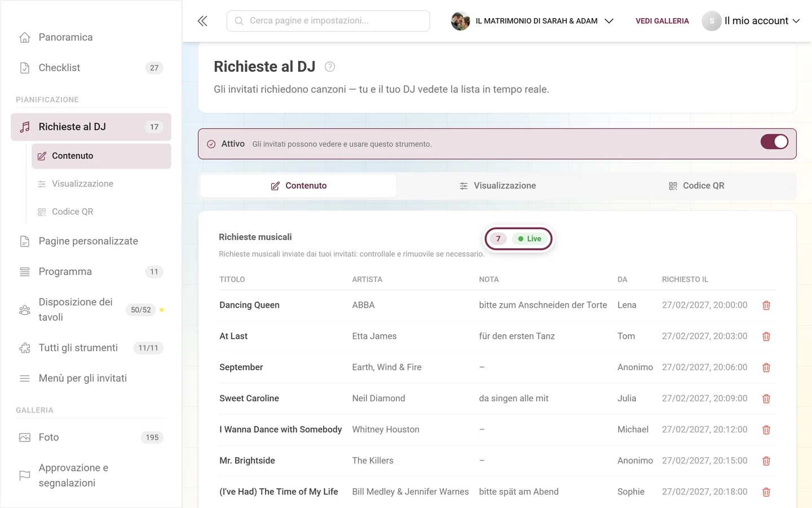Open the help icon next to Richieste al DJ
The image size is (812, 508).
pos(330,67)
